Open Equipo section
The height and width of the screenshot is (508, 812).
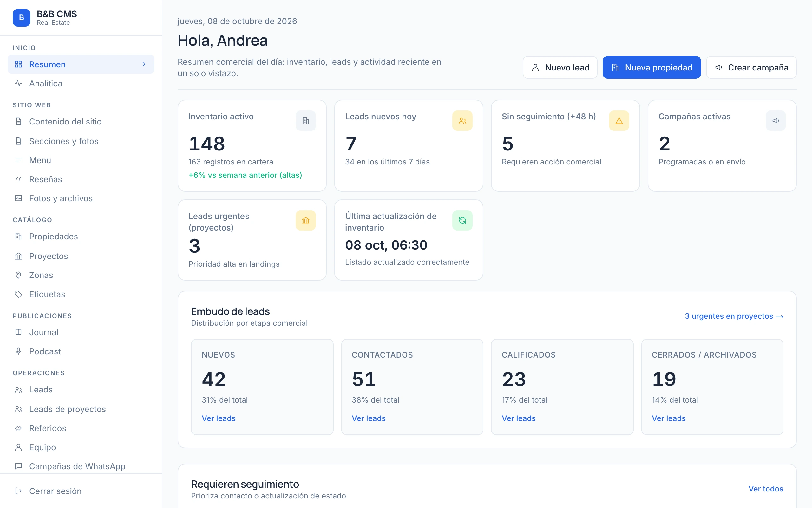coord(81,448)
